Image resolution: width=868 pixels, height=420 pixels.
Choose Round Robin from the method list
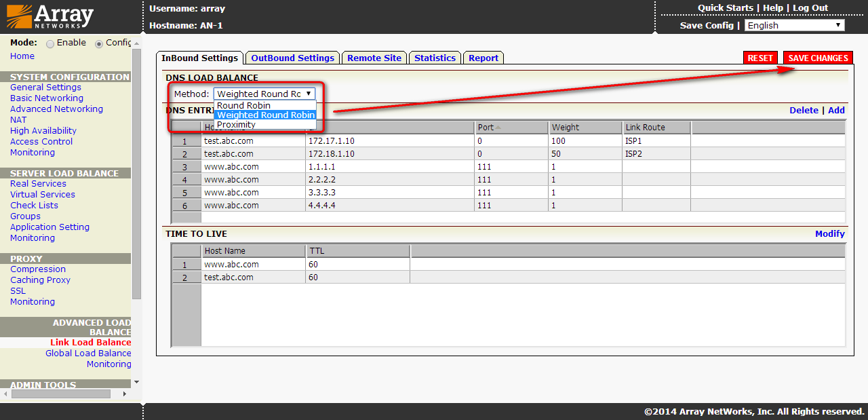tap(264, 105)
